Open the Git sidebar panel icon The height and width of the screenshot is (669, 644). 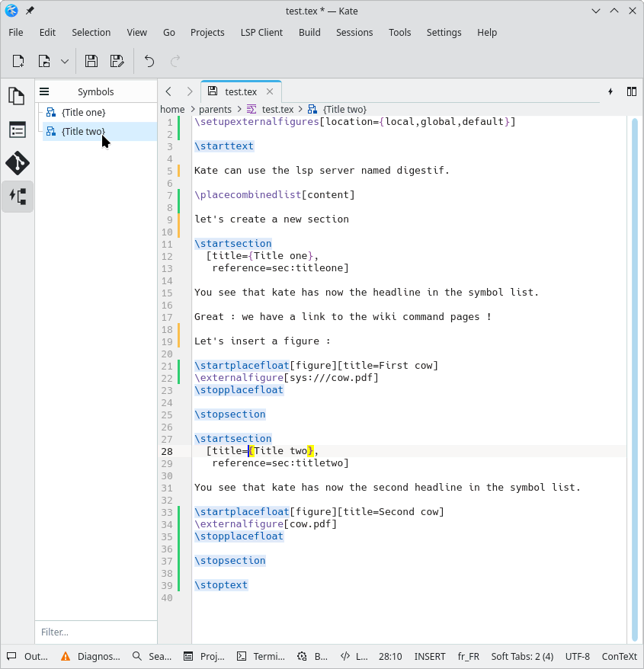pyautogui.click(x=17, y=163)
